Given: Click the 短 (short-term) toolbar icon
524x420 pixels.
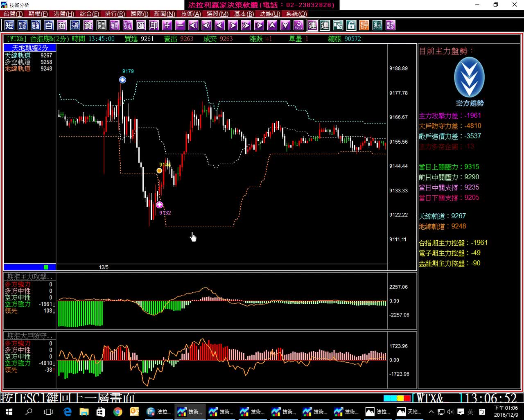Looking at the screenshot, I should [x=9, y=25].
